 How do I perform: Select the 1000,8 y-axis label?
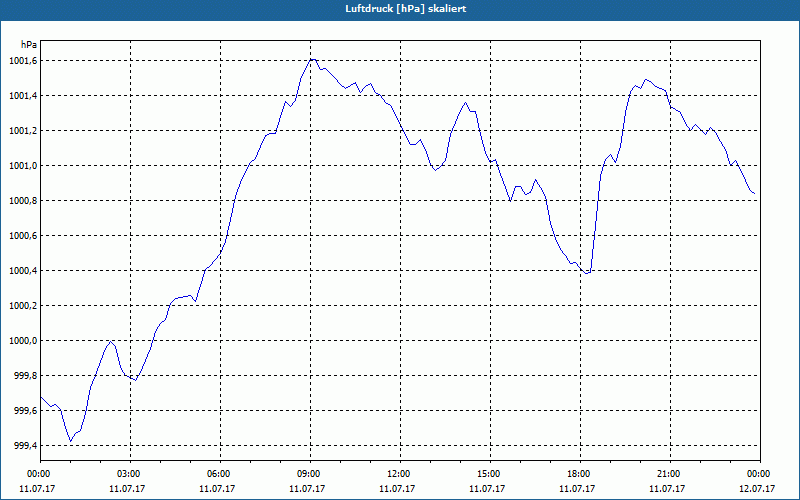23,201
